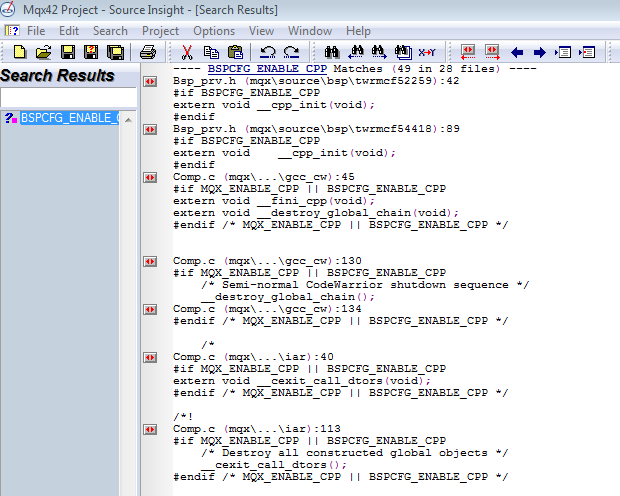Click source link marker for Bsp_prv.h twrmcf52259 line 42
Screen dimensions: 620x496
(150, 81)
